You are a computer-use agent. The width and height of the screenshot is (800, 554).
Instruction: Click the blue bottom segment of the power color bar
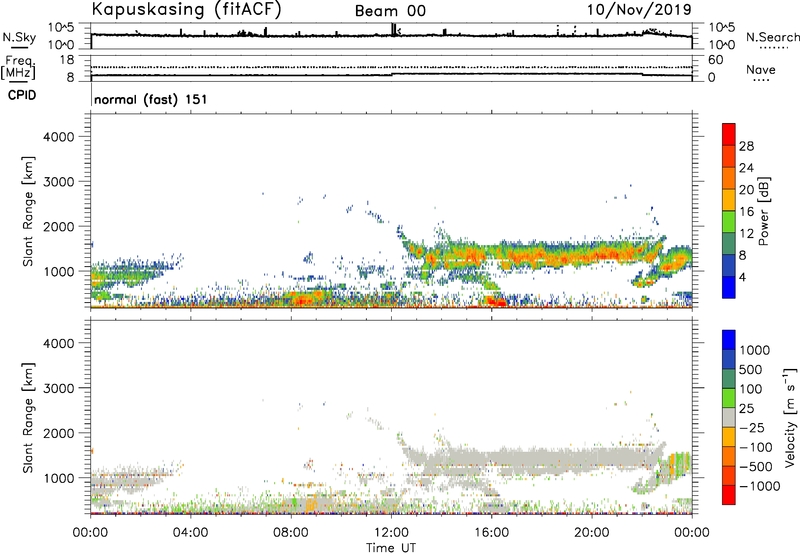coord(729,287)
